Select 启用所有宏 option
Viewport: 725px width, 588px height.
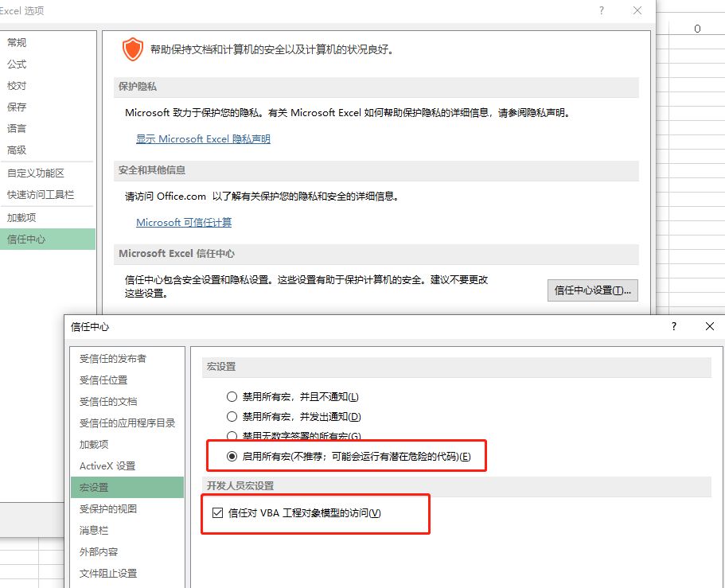(x=232, y=457)
